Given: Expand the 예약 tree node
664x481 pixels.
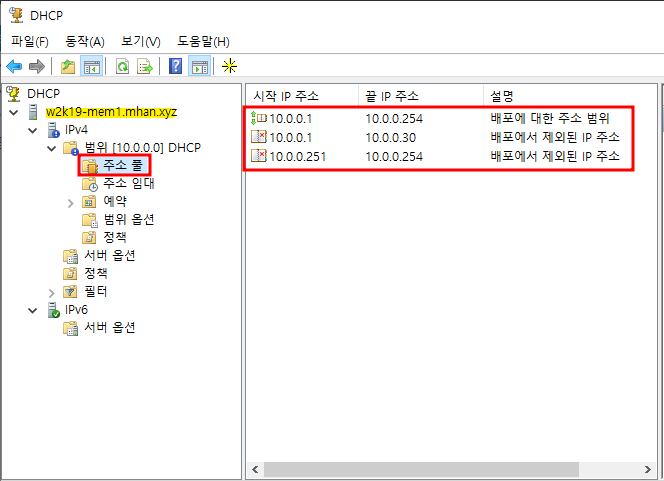Looking at the screenshot, I should coord(71,203).
